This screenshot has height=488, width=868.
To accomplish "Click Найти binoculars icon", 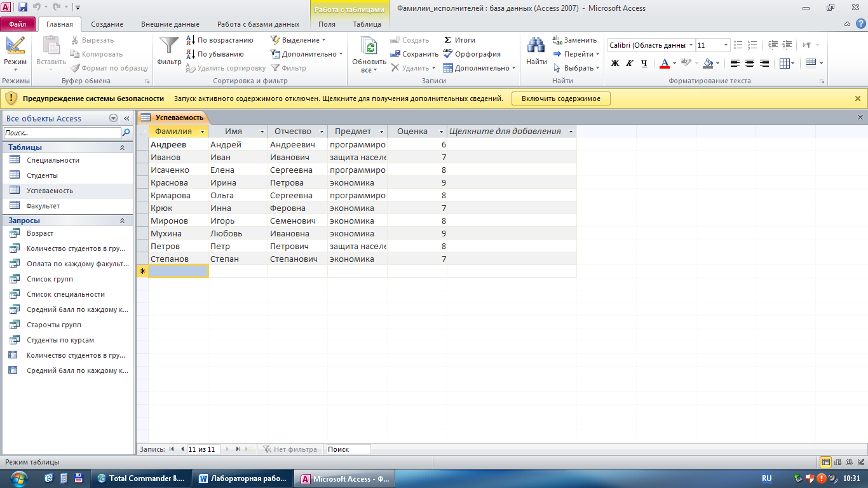I will [536, 46].
